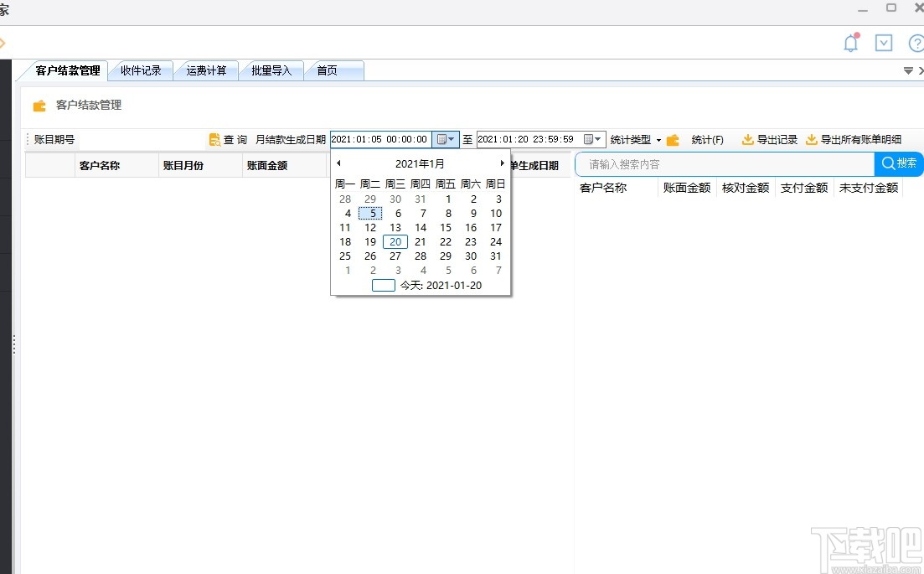924x574 pixels.
Task: Check the box beside 今天 in calendar
Action: (383, 285)
